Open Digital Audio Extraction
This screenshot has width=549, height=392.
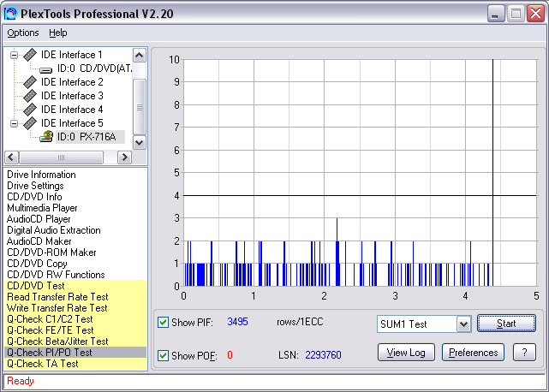point(54,230)
